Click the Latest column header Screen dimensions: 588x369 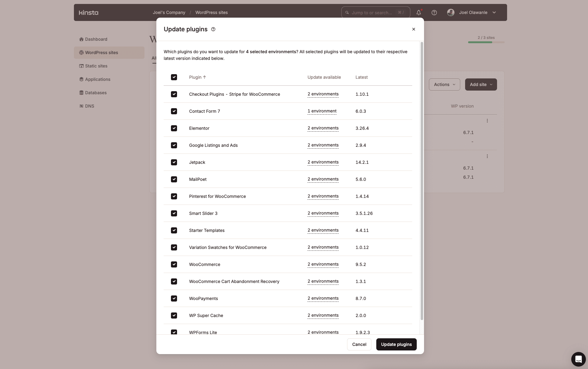click(361, 77)
